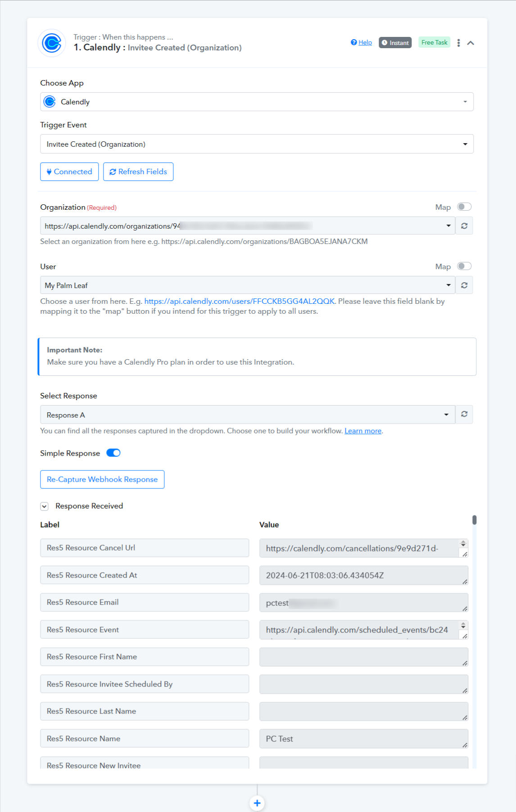The image size is (516, 812).
Task: Click Re-Capture Webhook Response button
Action: (102, 479)
